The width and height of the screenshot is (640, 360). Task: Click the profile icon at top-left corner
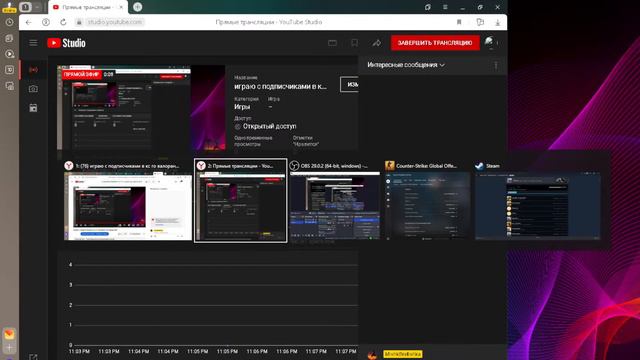[x=9, y=7]
